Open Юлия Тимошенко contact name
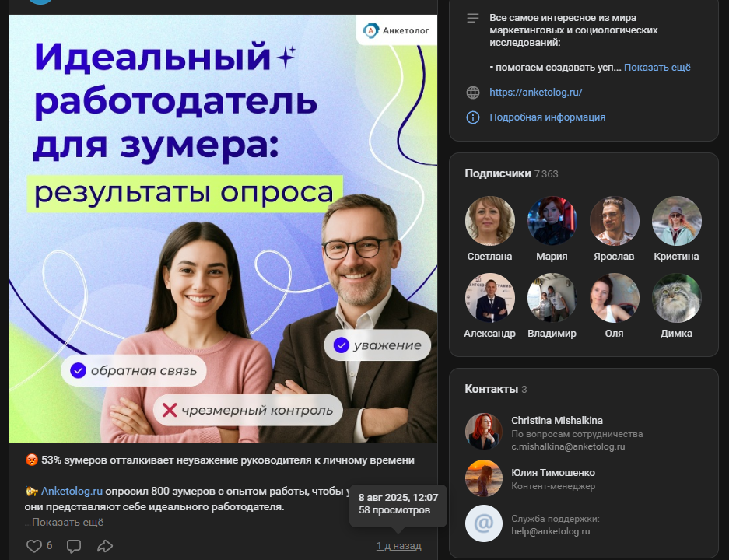This screenshot has height=560, width=729. click(553, 473)
